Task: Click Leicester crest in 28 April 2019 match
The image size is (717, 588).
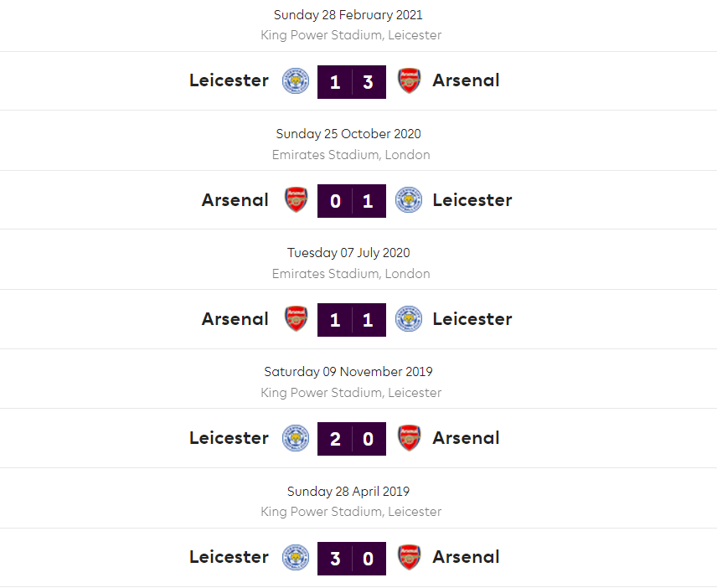Action: pyautogui.click(x=295, y=557)
